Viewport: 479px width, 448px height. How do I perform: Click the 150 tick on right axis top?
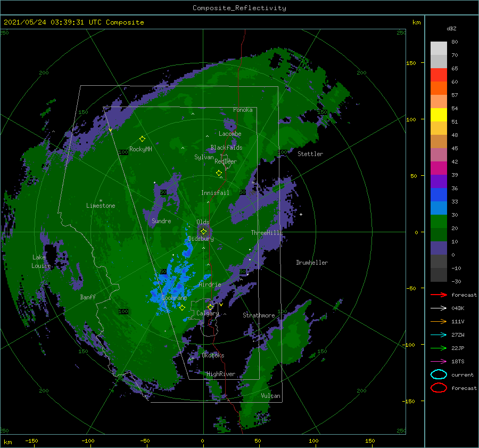[x=411, y=63]
